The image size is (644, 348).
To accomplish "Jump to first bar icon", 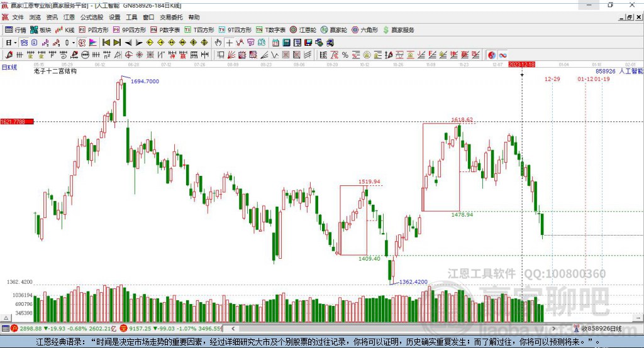I will click(x=106, y=43).
